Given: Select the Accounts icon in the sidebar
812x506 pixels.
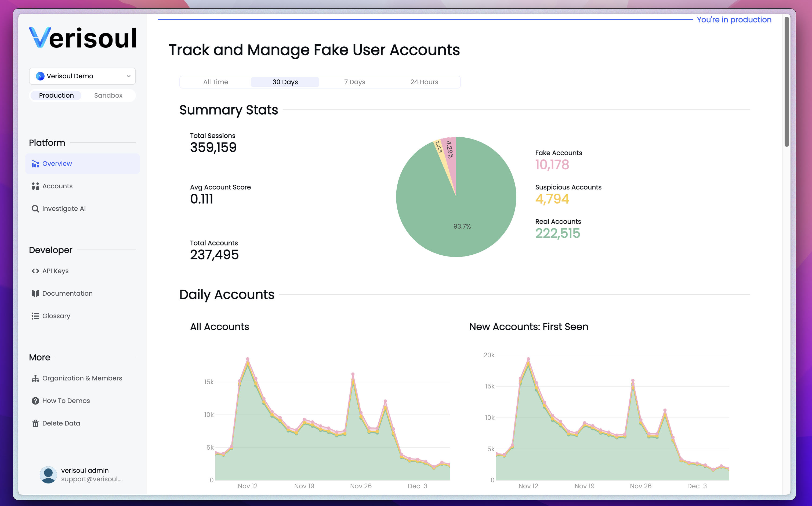Looking at the screenshot, I should click(x=35, y=186).
